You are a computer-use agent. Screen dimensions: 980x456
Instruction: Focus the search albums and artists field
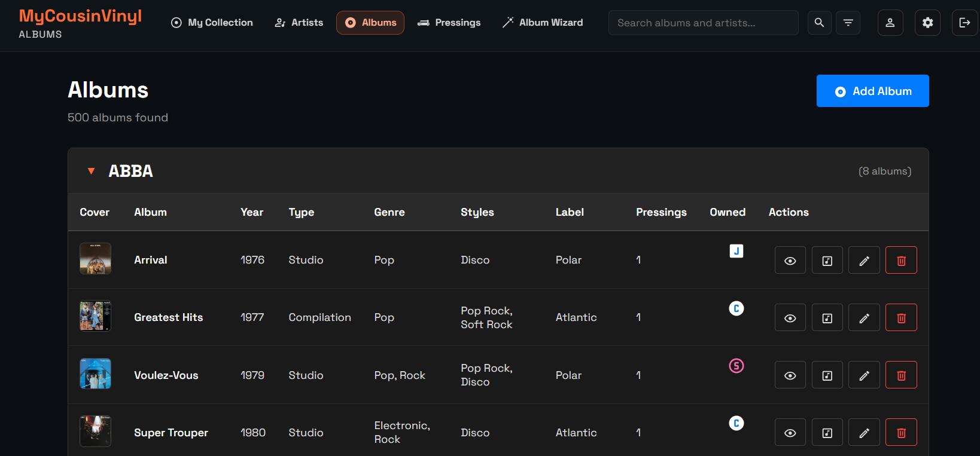(x=704, y=23)
